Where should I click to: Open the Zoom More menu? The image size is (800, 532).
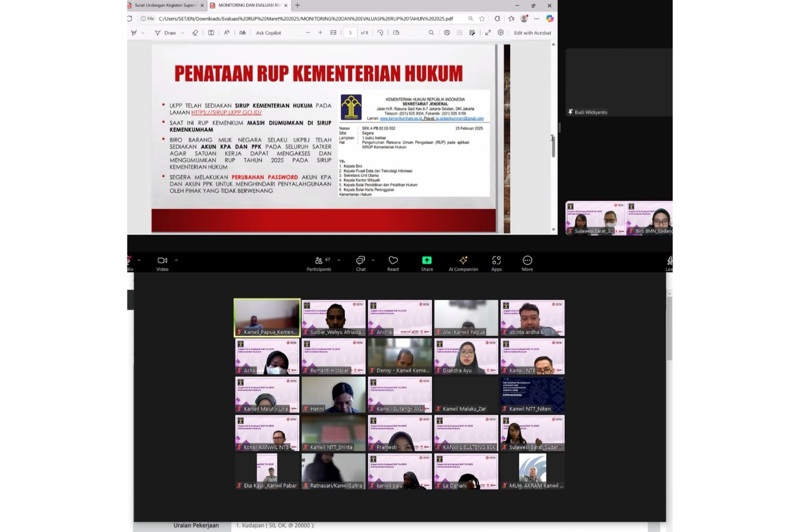(527, 260)
